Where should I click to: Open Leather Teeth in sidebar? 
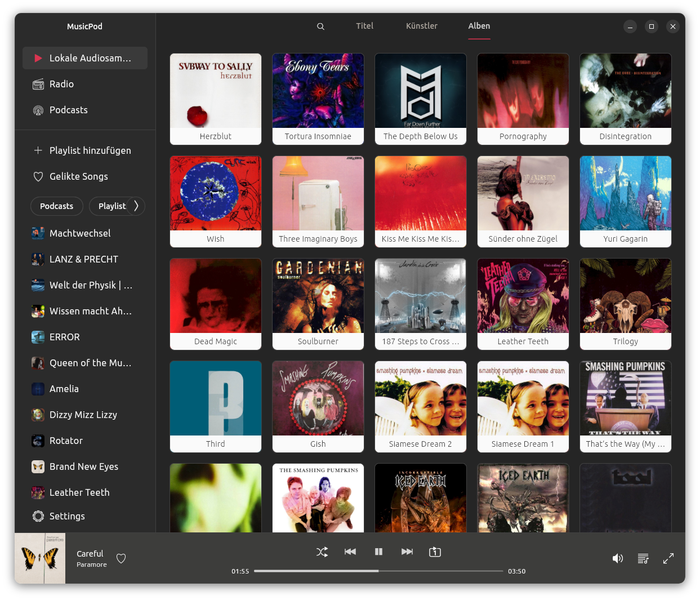pos(85,492)
